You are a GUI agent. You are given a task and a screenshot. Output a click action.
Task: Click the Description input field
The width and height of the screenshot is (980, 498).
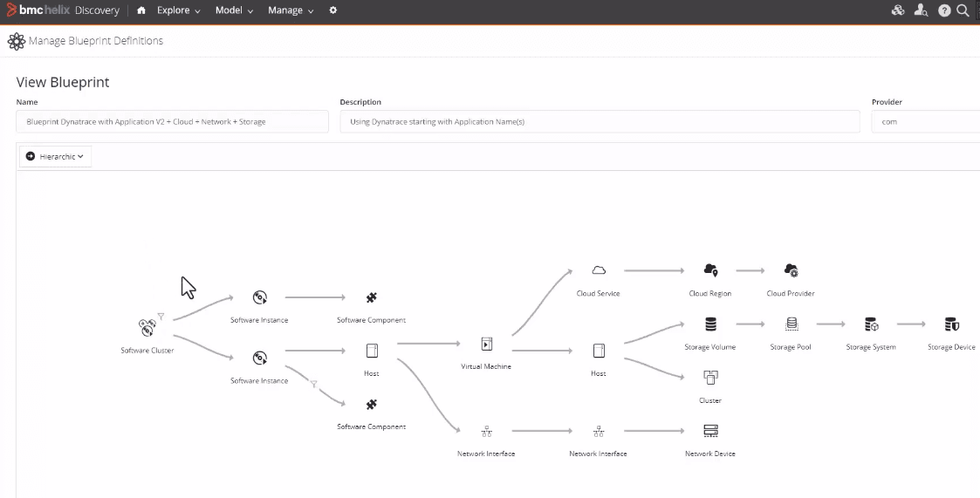click(x=600, y=122)
